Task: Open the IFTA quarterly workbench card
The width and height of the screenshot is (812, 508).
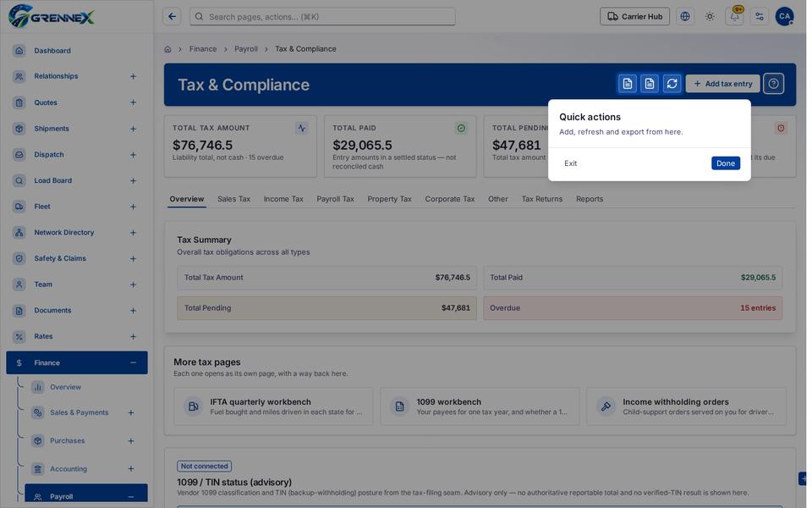Action: click(x=273, y=406)
